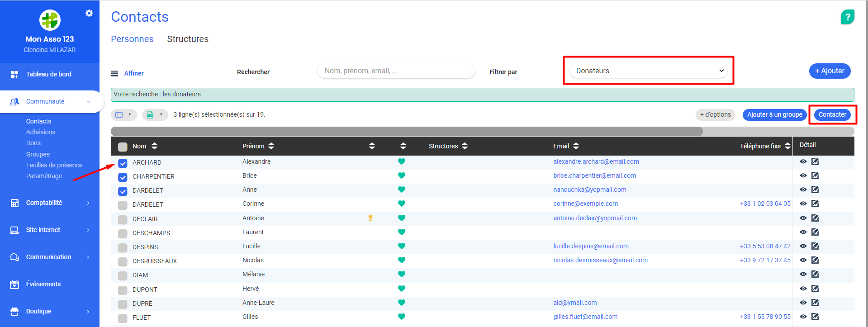
Task: Open the Donateurs filter dropdown
Action: [649, 71]
